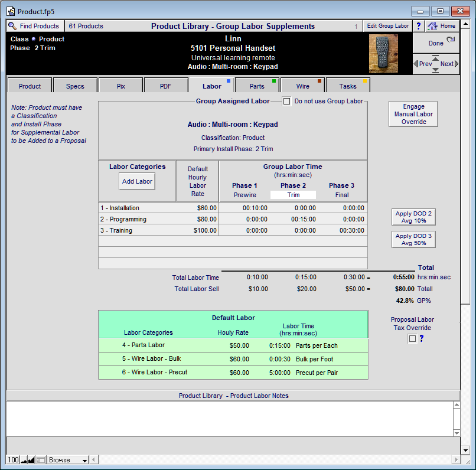Toggle Proposal Labor Tax Override checkbox
The width and height of the screenshot is (476, 470).
click(x=412, y=338)
